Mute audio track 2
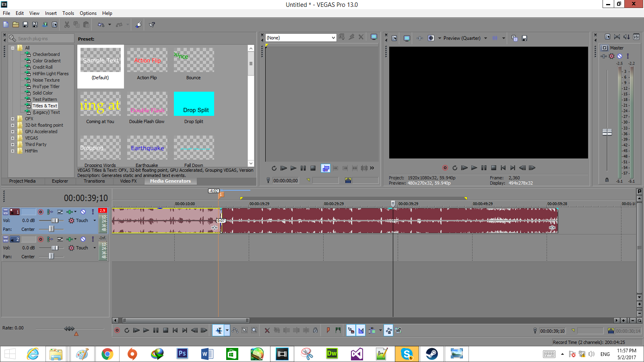The image size is (644, 362). click(x=83, y=239)
